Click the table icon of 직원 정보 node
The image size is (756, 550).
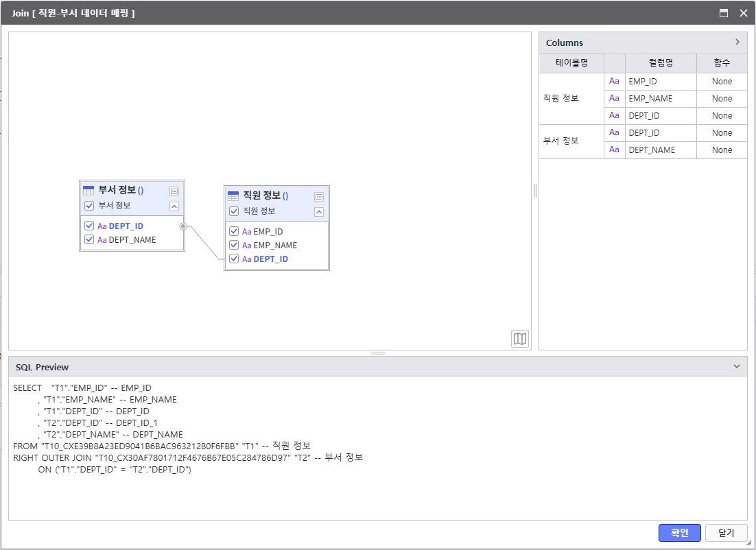(x=233, y=196)
